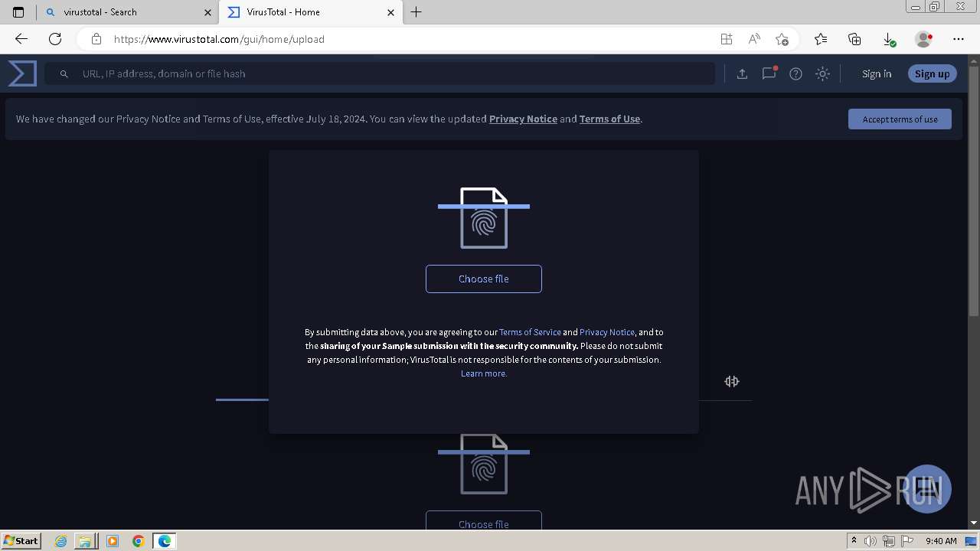Open the Terms of Use link in banner
This screenshot has height=551, width=980.
[609, 119]
